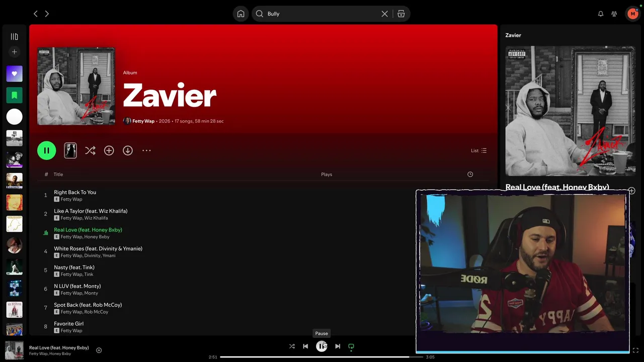Open the white circle playlist in sidebar

tap(14, 117)
